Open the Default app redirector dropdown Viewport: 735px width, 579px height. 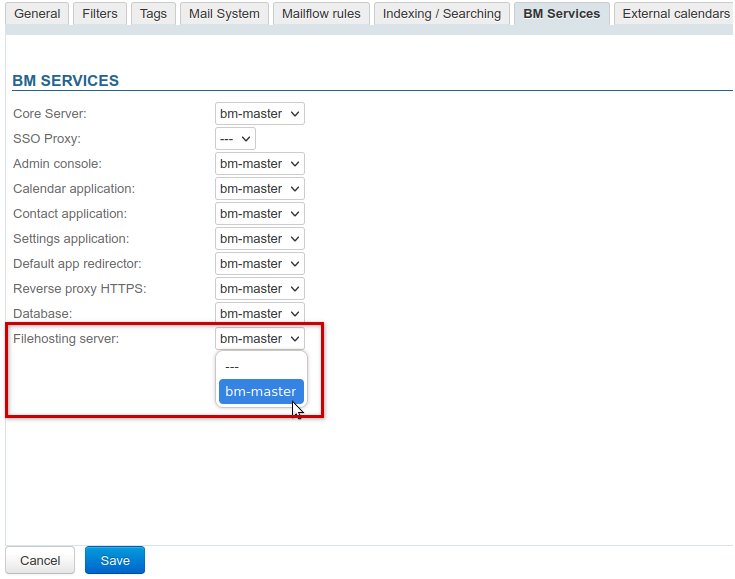pos(259,264)
